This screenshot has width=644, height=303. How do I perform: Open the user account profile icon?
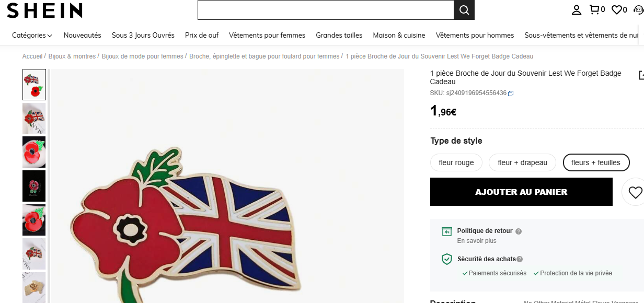click(x=577, y=10)
